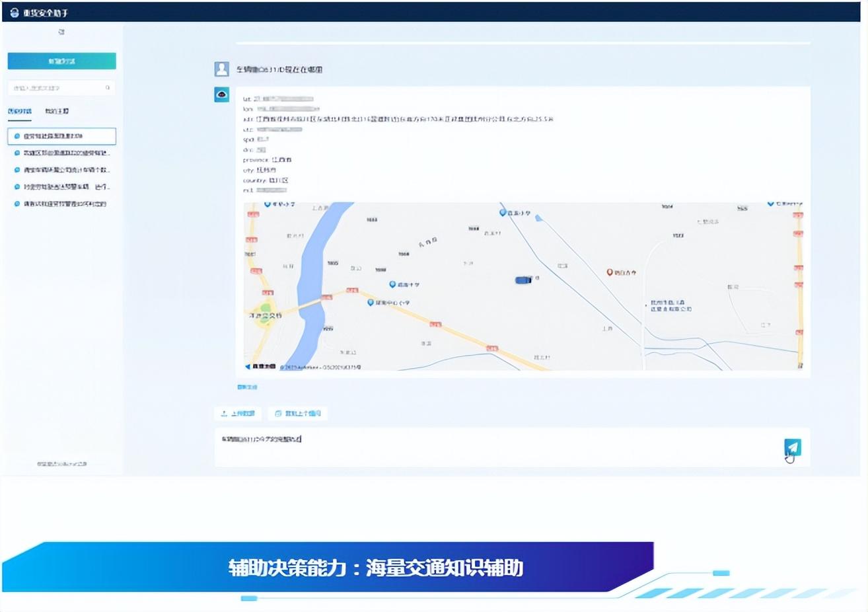Image resolution: width=868 pixels, height=612 pixels.
Task: Send the message with the paper-plane icon
Action: pyautogui.click(x=793, y=447)
